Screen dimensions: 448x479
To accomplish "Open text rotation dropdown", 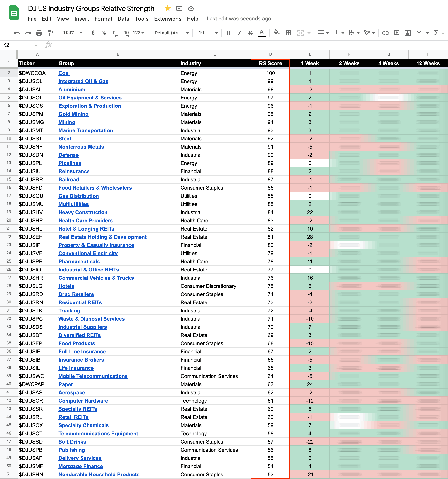I will (x=369, y=33).
